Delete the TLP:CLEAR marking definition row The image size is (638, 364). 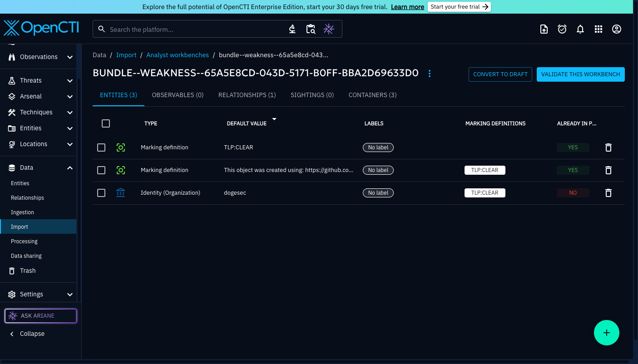(608, 148)
